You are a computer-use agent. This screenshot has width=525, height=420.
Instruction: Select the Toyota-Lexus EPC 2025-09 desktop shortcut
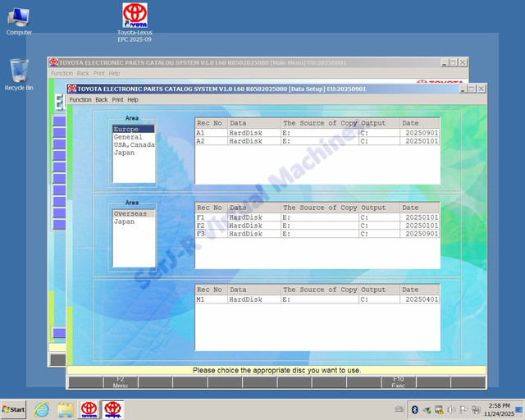point(135,23)
